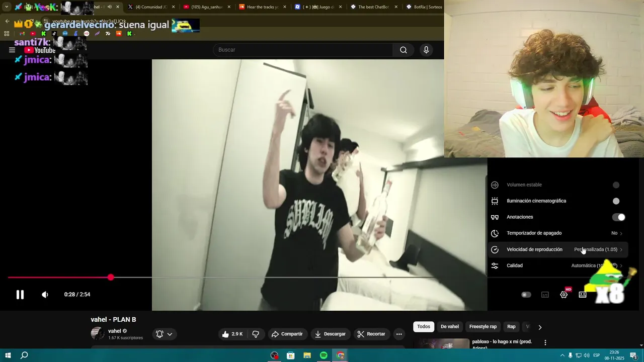Viewport: 644px width, 362px height.
Task: Show more chips with right arrow
Action: (x=540, y=327)
